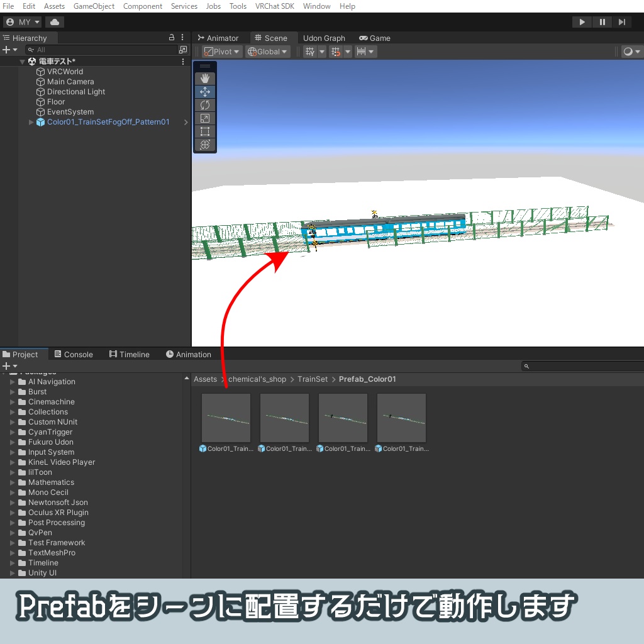
Task: Select the universal Transform tool
Action: pos(205,145)
